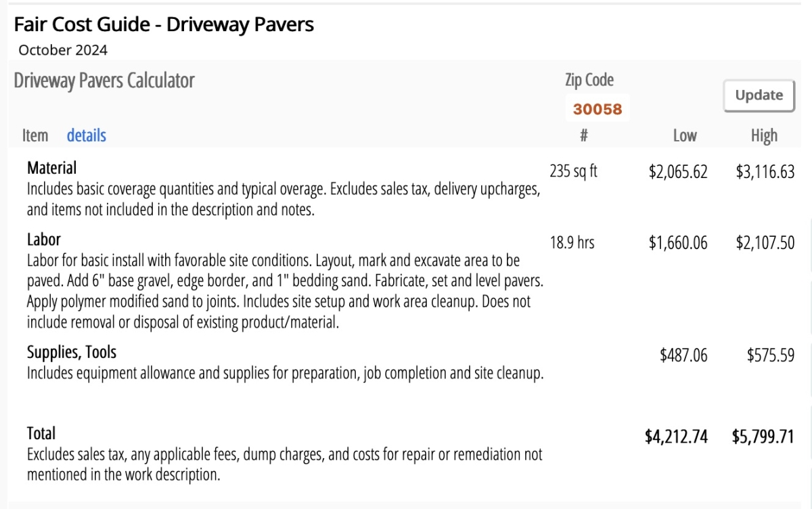This screenshot has width=812, height=509.
Task: Click the Total high amount $5,799.71
Action: 763,437
